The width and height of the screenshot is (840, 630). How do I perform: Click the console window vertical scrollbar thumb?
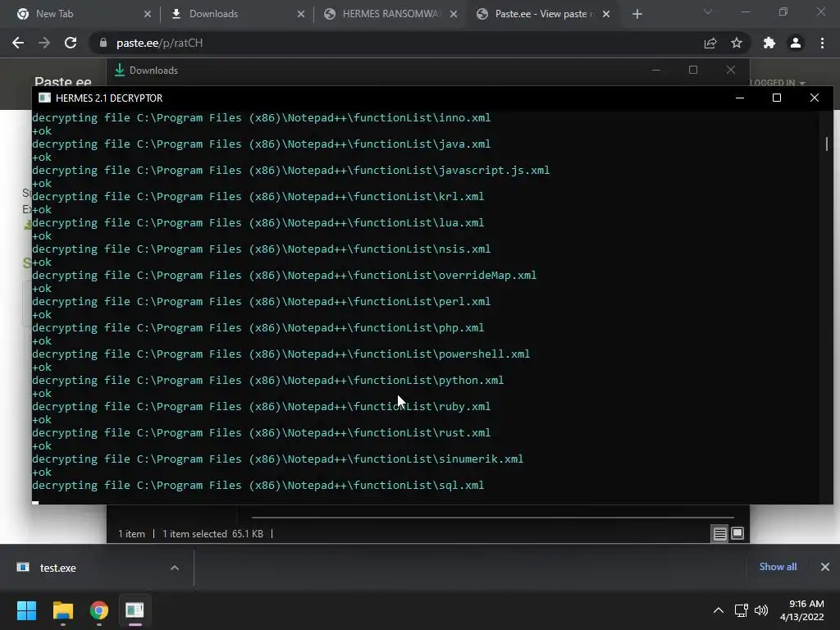pos(827,144)
